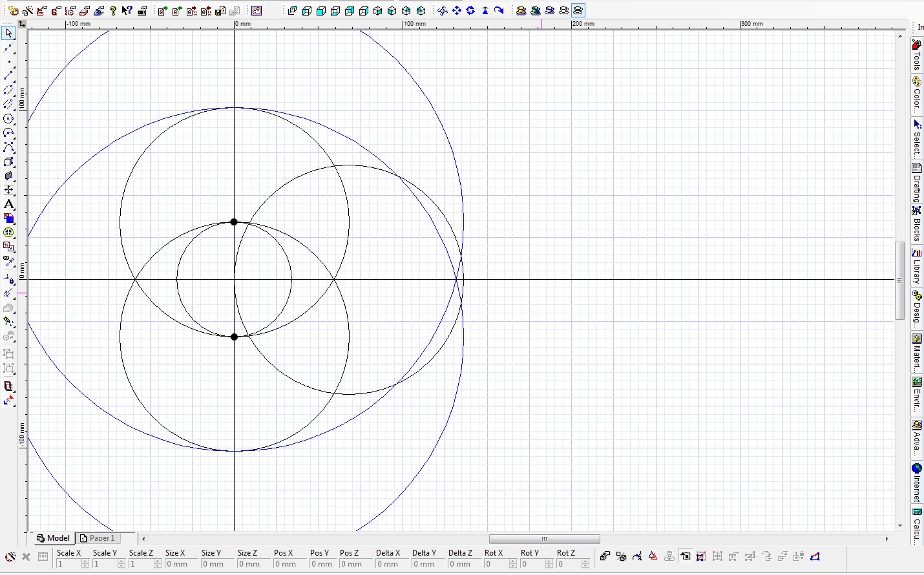This screenshot has width=924, height=575.
Task: Click the upper black node on canvas
Action: 234,222
